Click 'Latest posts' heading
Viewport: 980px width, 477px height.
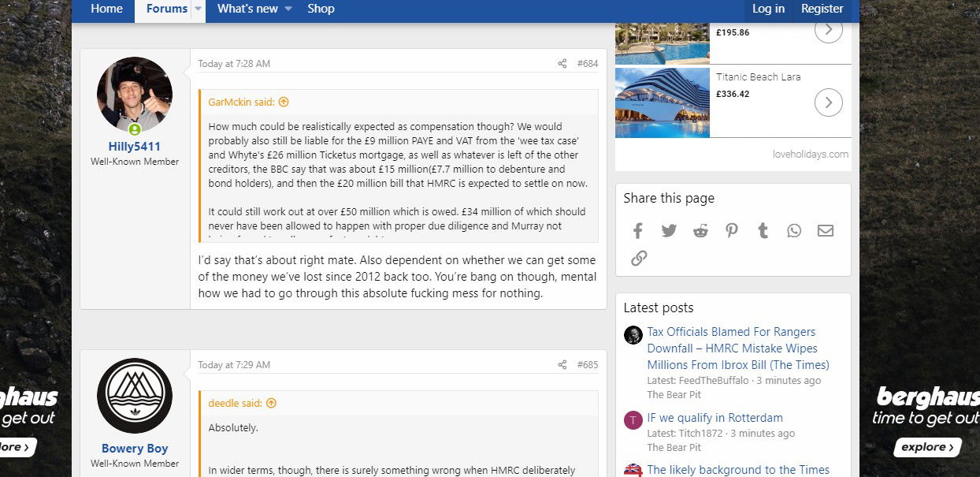(x=659, y=308)
